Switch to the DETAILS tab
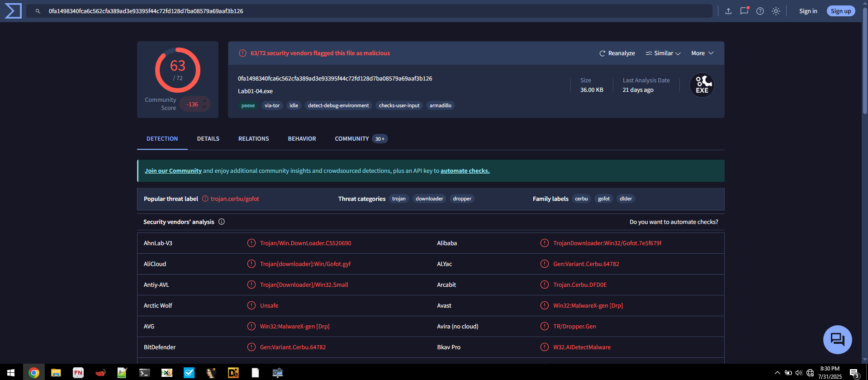 point(208,139)
